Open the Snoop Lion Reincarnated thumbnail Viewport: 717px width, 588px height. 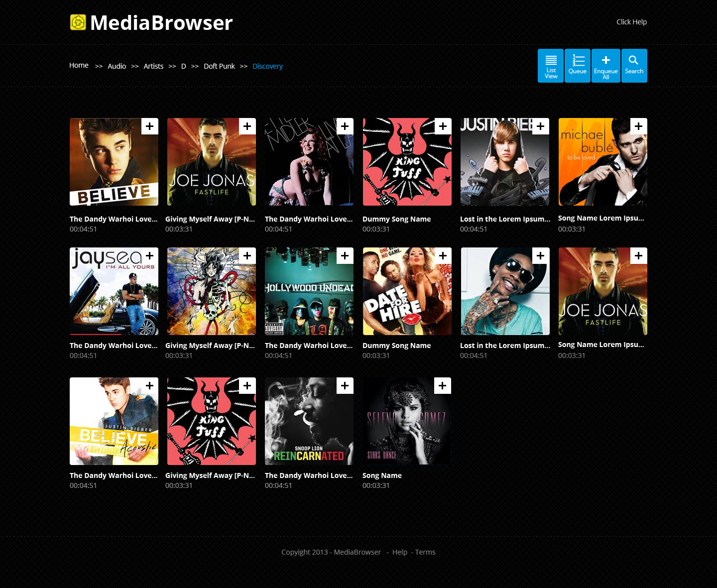coord(309,421)
